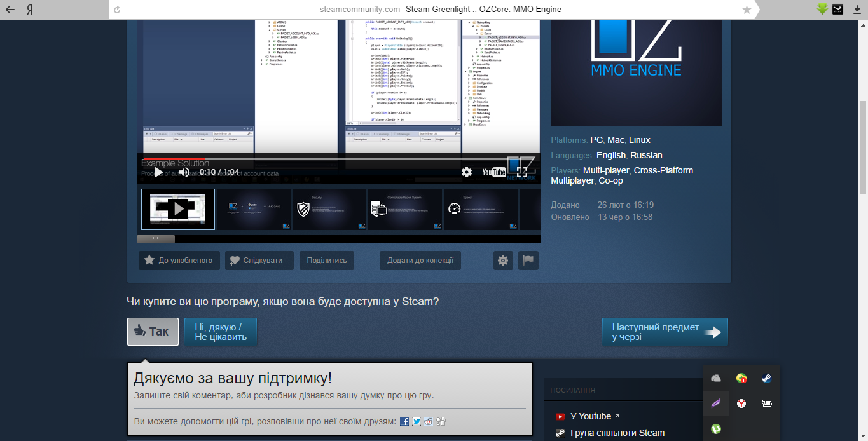
Task: Add item to favorites with До улюбленого
Action: pos(179,261)
